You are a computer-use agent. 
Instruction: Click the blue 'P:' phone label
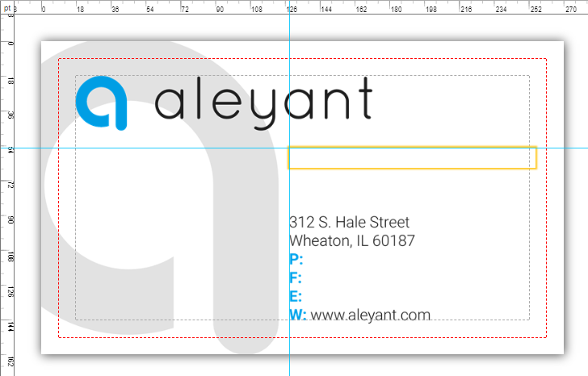296,259
